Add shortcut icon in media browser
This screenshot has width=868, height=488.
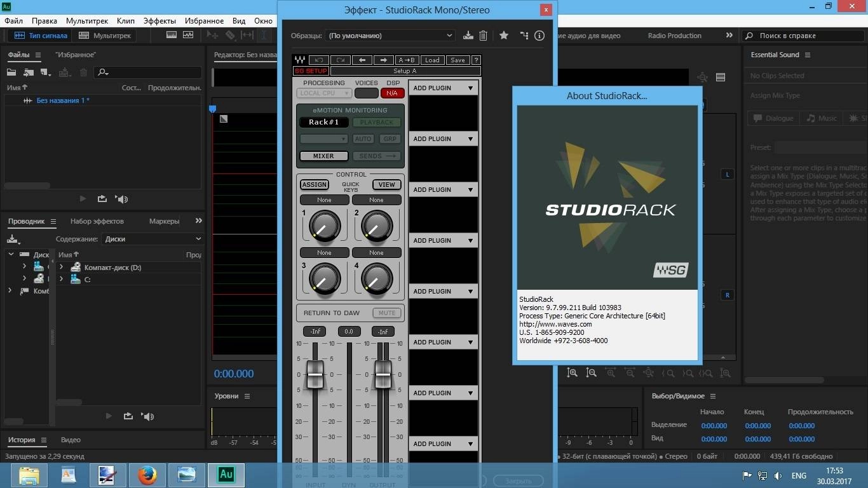click(13, 239)
